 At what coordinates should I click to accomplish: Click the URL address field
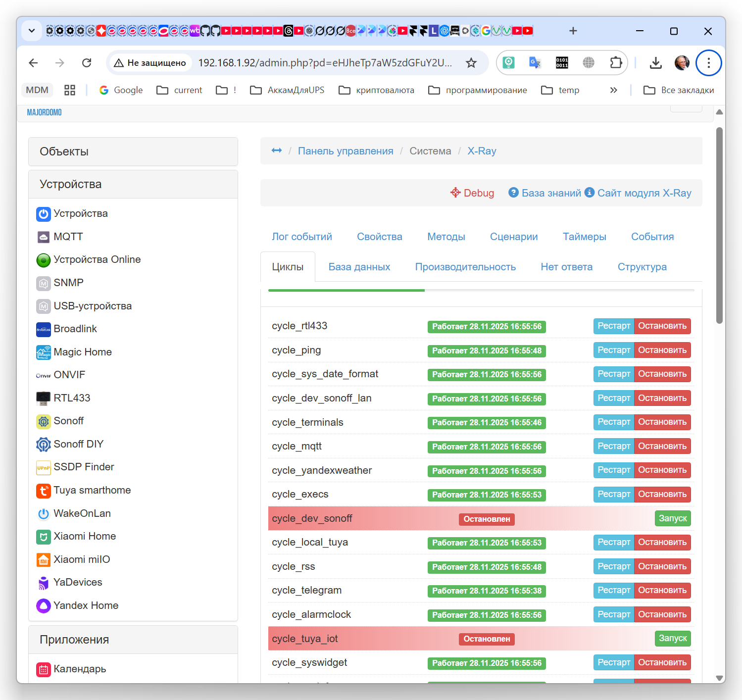tap(325, 63)
